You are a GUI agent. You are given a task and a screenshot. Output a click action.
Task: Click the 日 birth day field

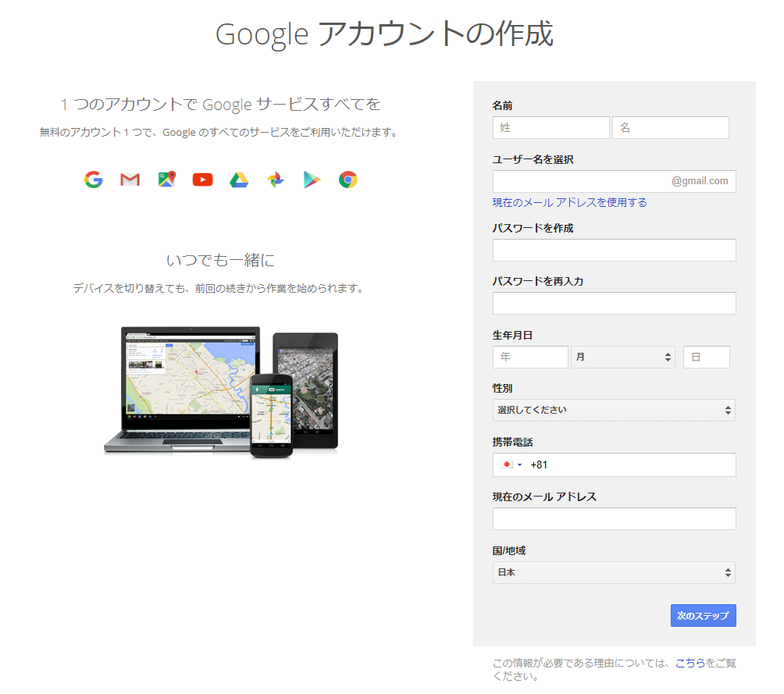[707, 357]
